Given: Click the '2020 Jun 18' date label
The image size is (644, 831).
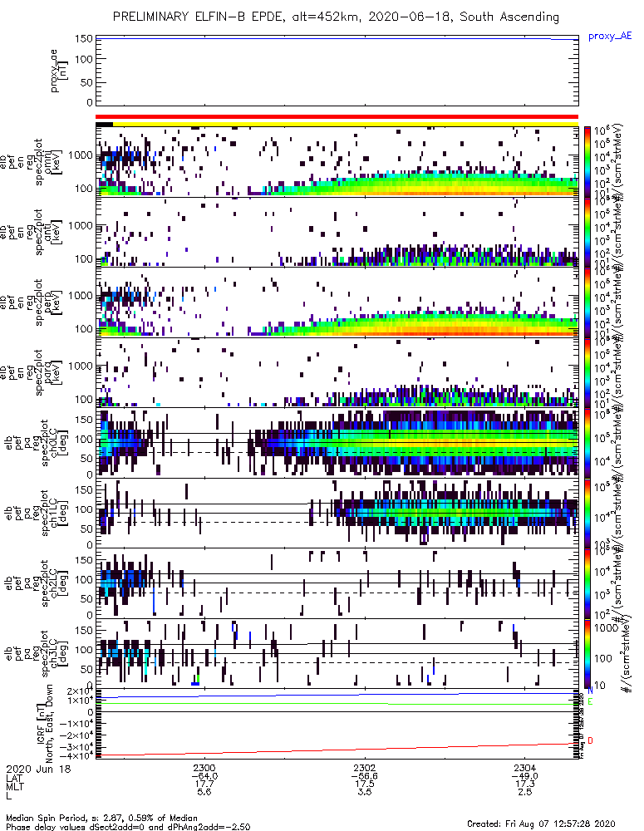Looking at the screenshot, I should click(38, 769).
